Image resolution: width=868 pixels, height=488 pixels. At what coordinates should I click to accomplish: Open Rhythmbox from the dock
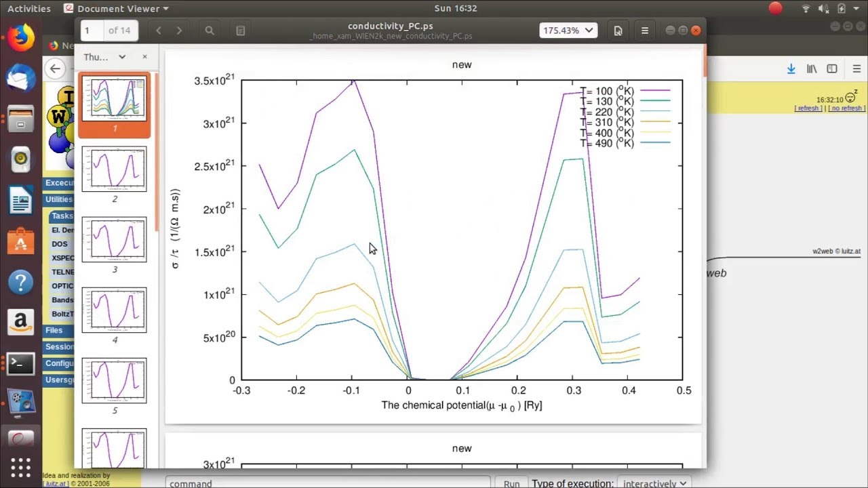[x=20, y=159]
